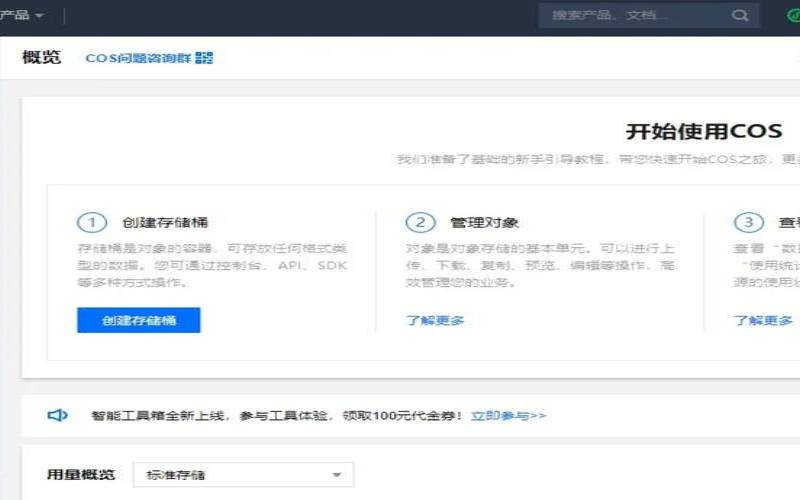The height and width of the screenshot is (500, 800).
Task: Click the 立即参与>> link
Action: click(x=508, y=416)
